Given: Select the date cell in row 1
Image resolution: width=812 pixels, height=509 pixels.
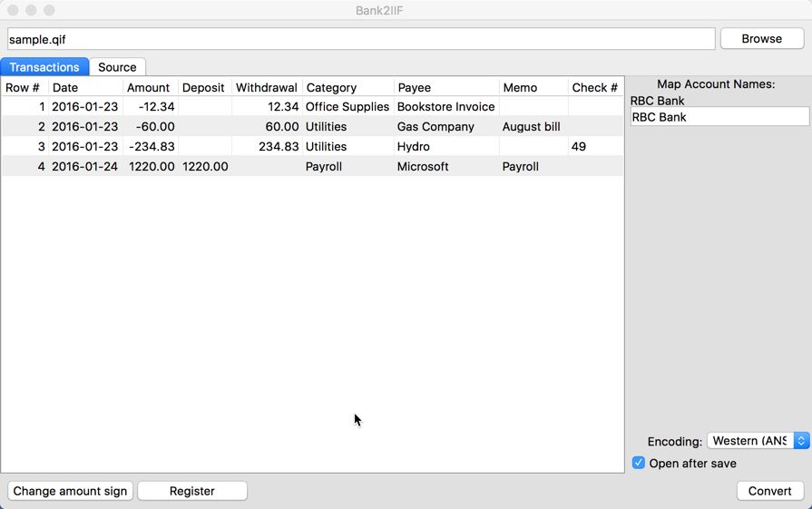Looking at the screenshot, I should coord(85,107).
